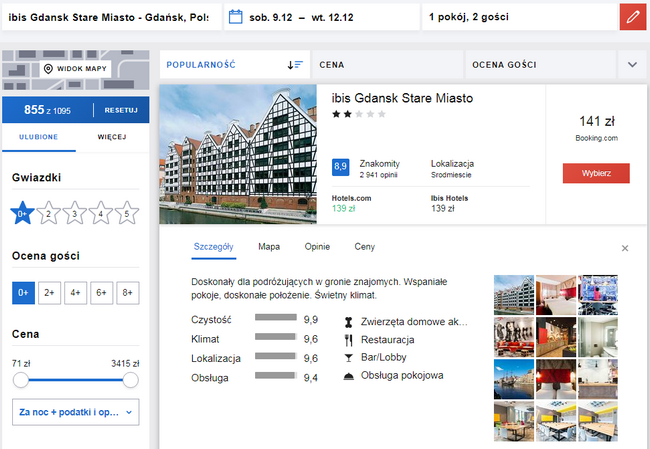Click the restaurant fork and knife icon
650x449 pixels.
coord(349,340)
